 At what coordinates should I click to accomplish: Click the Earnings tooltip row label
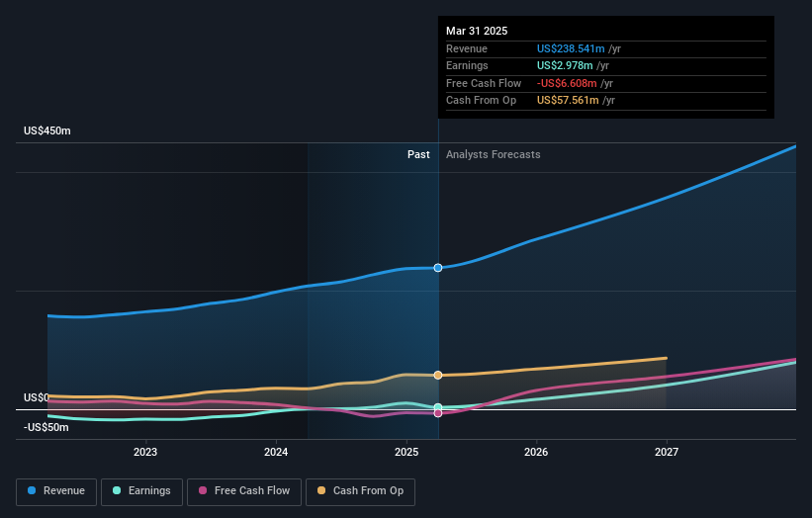(x=467, y=65)
